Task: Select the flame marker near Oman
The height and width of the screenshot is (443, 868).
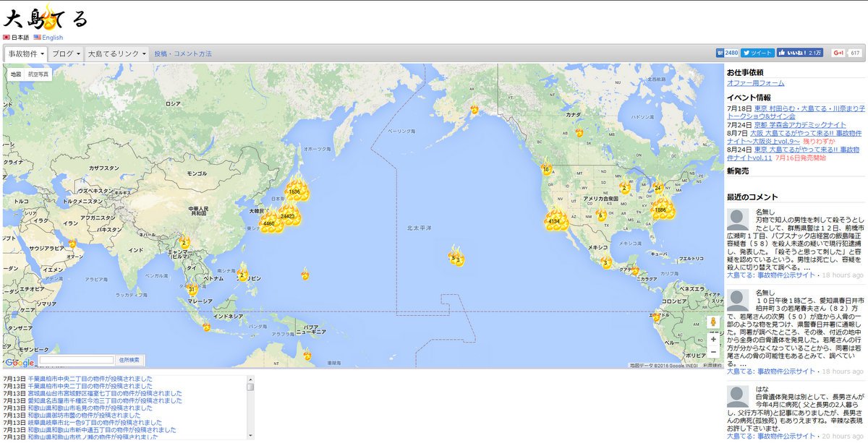Action: tap(72, 244)
